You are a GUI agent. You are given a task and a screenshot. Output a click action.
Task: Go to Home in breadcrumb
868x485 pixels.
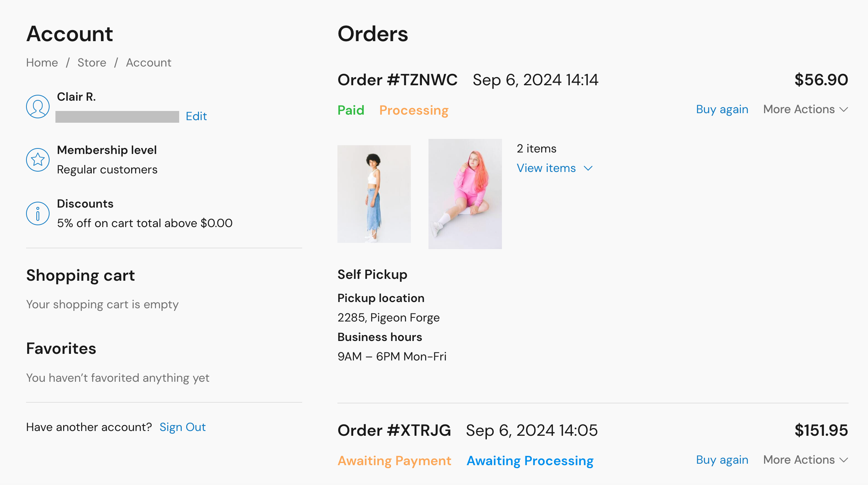42,63
